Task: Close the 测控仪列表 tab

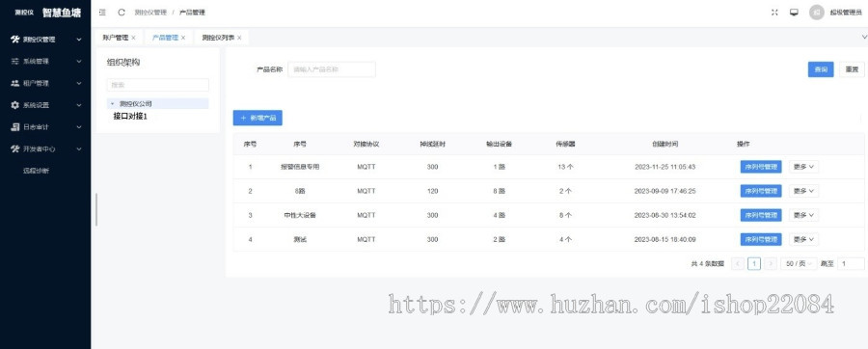Action: (239, 38)
